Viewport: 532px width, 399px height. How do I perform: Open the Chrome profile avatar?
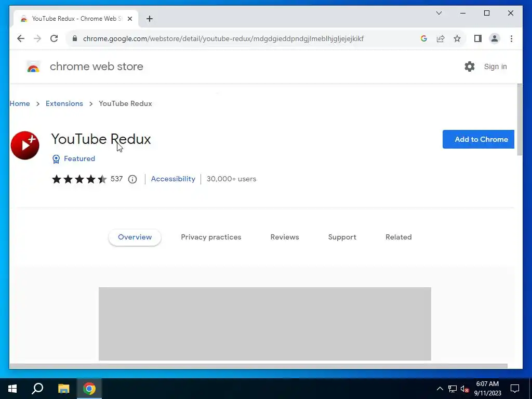point(495,38)
